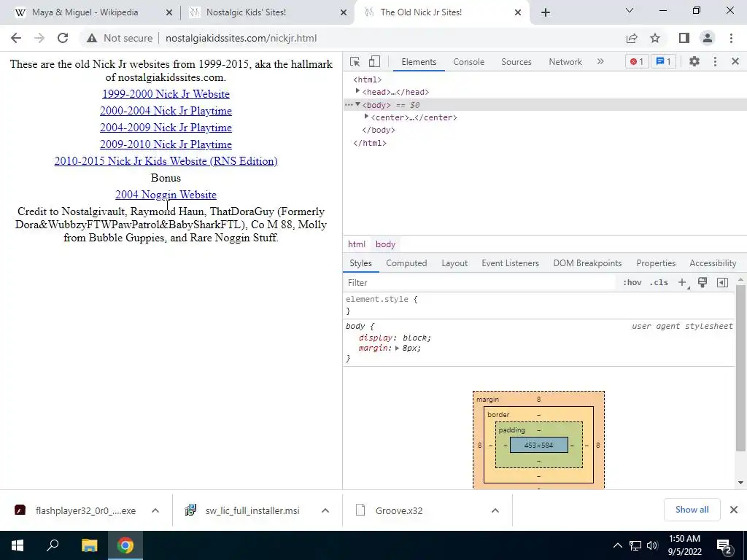Expand the center element node
The height and width of the screenshot is (560, 747).
[366, 117]
